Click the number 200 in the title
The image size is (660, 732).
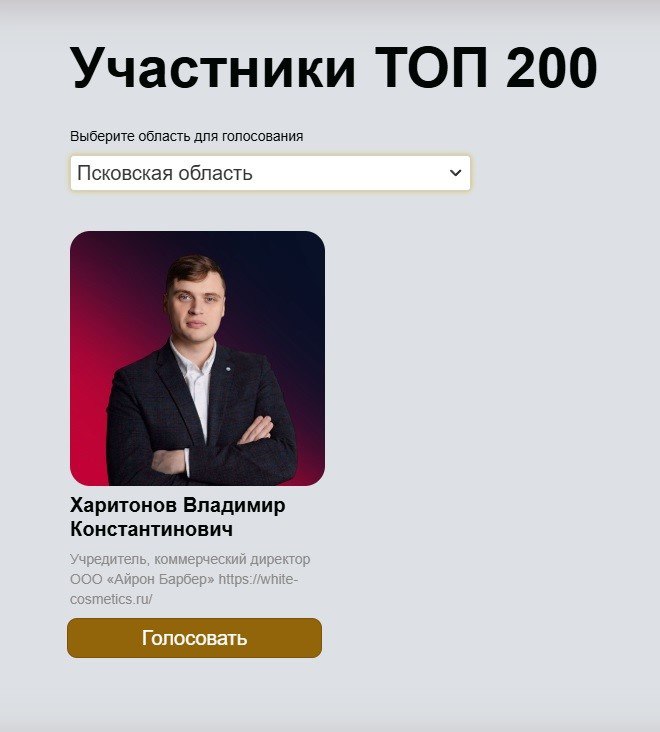click(552, 68)
